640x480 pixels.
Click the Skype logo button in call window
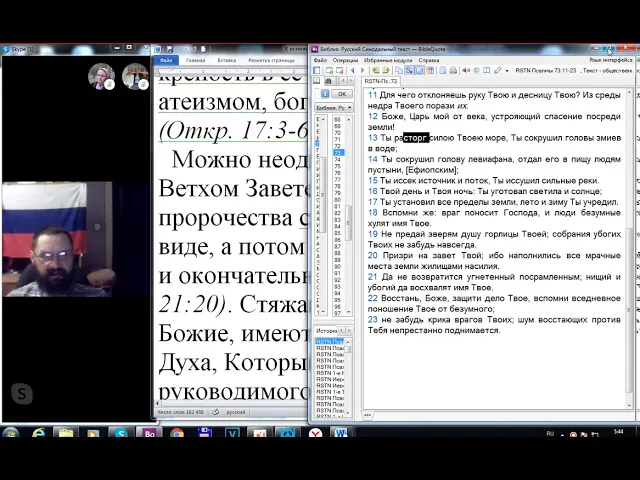tap(22, 393)
